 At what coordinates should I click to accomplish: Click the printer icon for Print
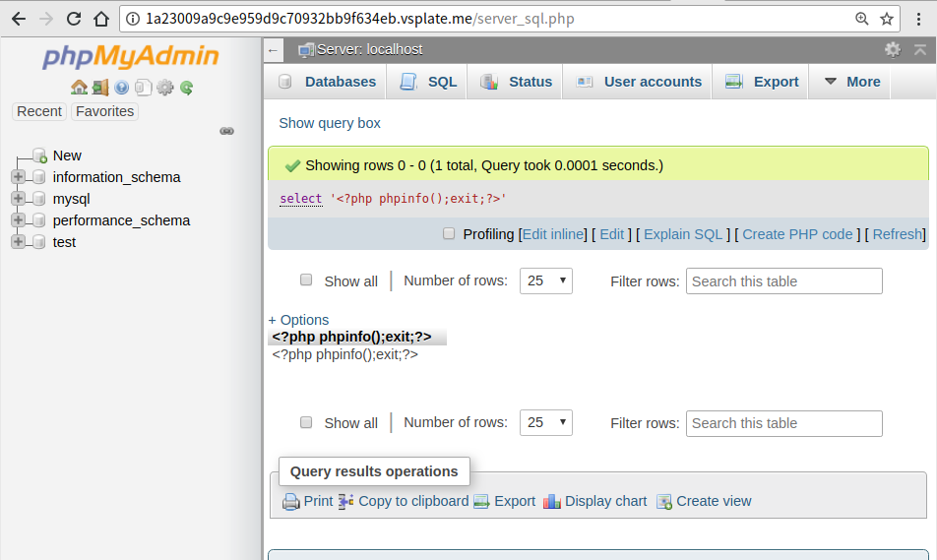point(291,501)
